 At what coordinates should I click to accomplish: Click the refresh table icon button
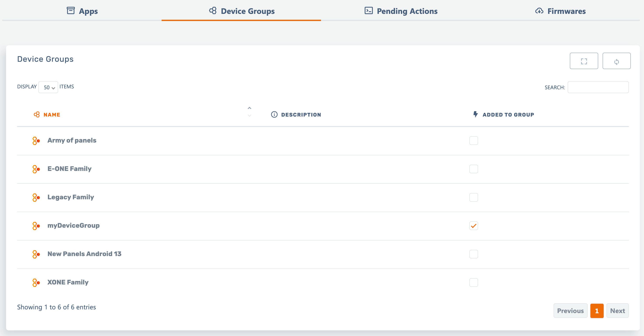click(x=616, y=61)
